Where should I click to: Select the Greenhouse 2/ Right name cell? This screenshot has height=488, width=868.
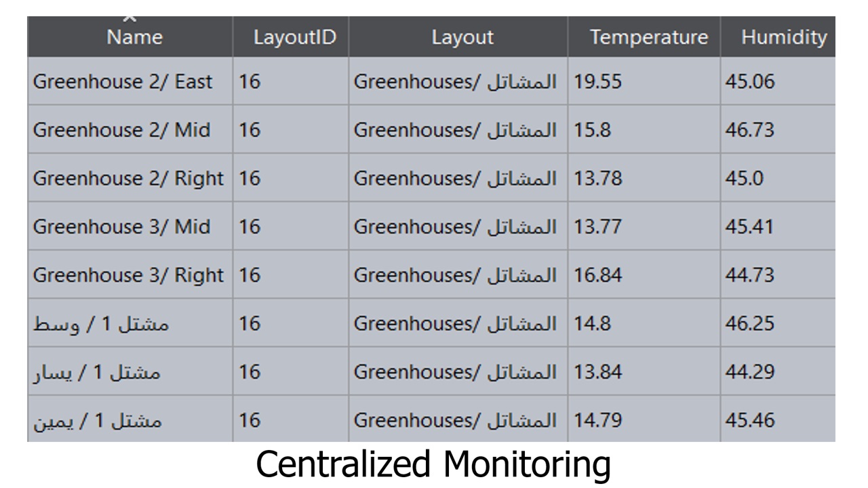[128, 179]
